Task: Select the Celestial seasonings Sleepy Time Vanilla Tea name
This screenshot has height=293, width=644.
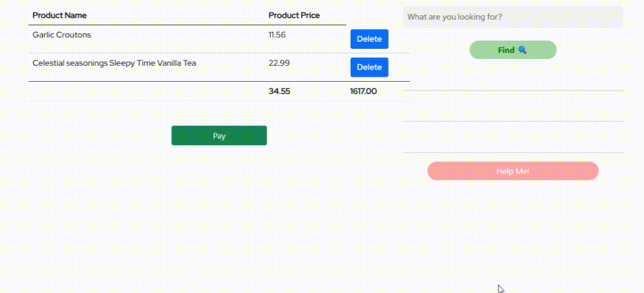Action: coord(114,63)
